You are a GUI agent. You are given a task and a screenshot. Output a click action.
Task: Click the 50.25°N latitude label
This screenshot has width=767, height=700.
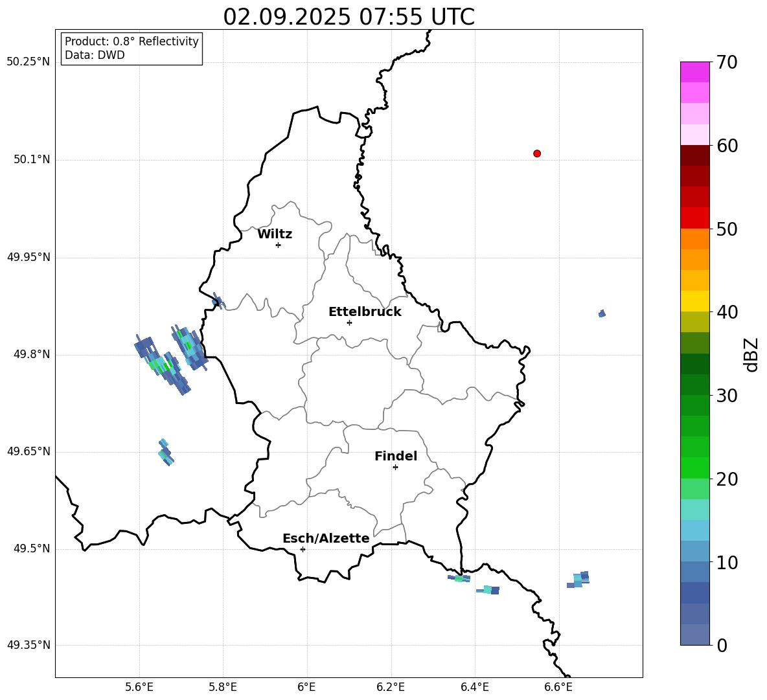(x=29, y=62)
